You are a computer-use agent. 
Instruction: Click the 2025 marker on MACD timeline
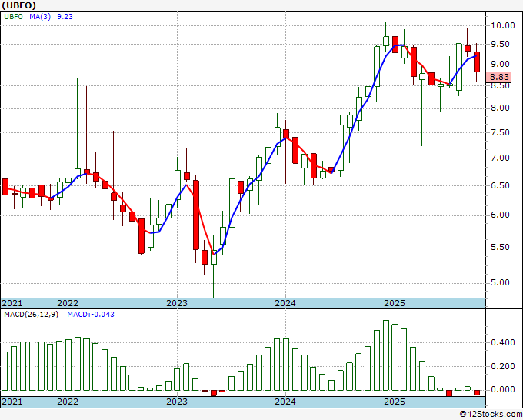(395, 402)
